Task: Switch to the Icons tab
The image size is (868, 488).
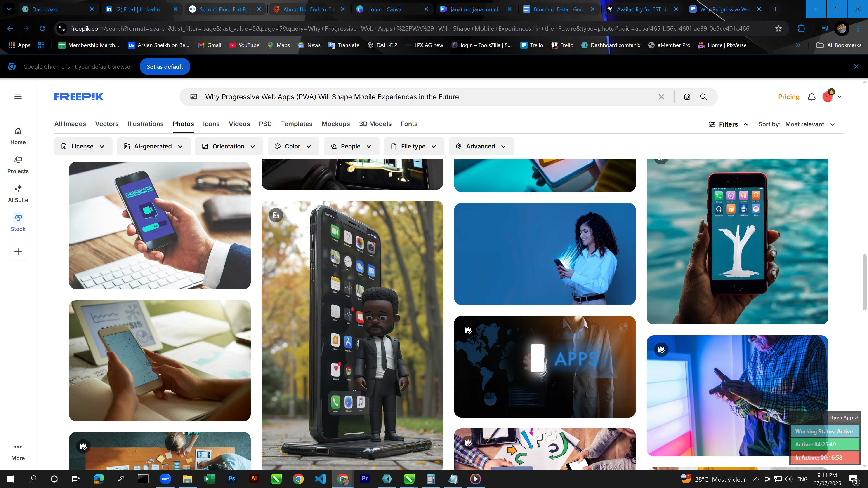Action: [211, 124]
